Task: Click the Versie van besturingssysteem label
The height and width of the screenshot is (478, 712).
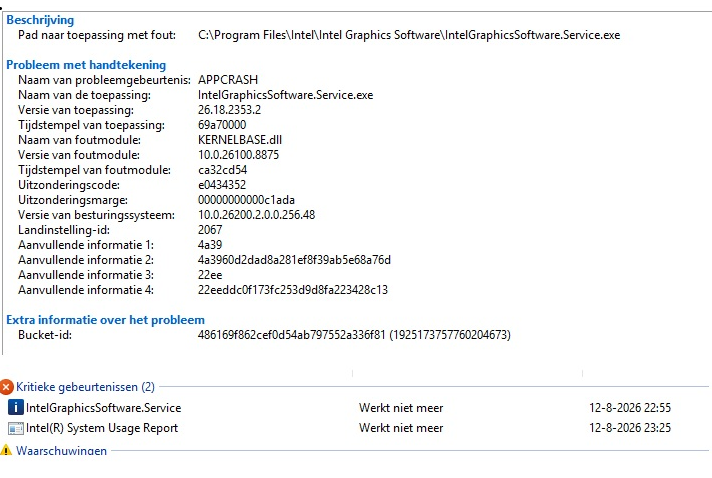Action: click(x=96, y=215)
